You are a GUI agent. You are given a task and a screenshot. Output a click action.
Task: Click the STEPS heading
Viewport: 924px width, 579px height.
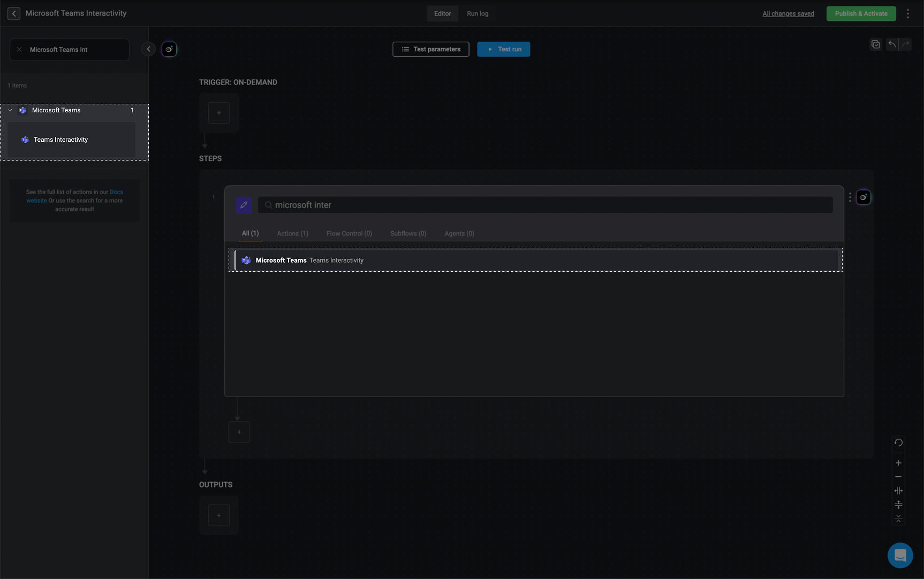tap(210, 159)
